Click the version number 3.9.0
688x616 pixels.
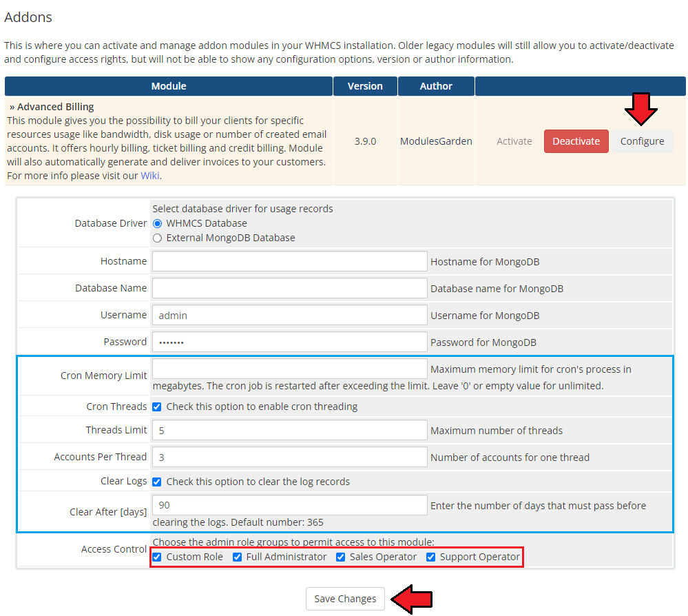365,141
